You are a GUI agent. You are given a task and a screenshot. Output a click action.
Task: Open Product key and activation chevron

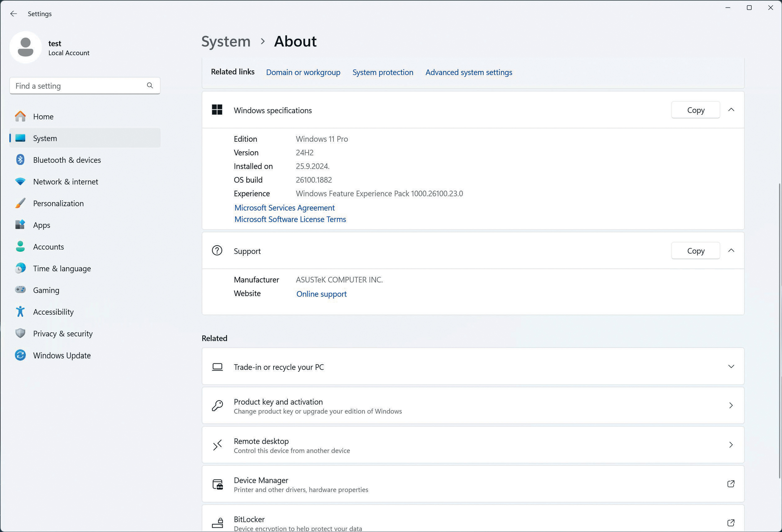click(731, 406)
